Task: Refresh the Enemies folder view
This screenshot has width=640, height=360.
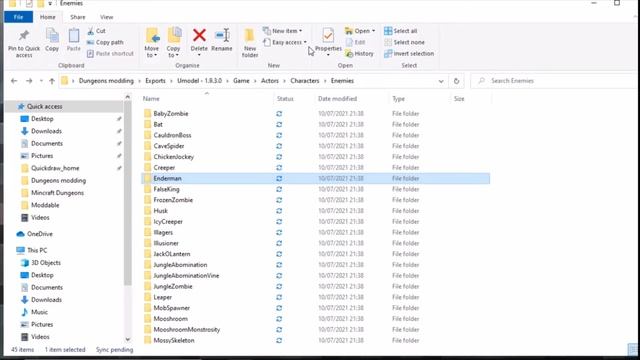Action: click(x=456, y=81)
